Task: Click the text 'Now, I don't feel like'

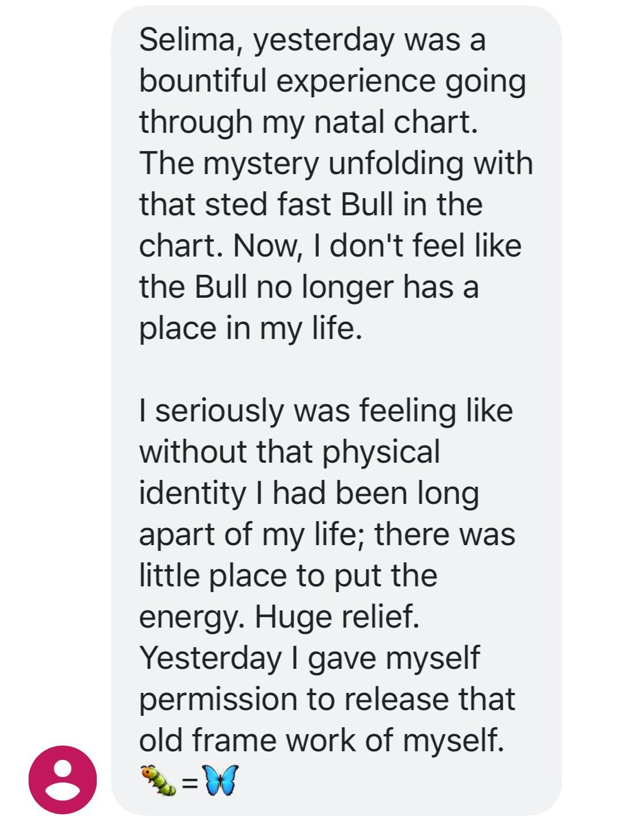Action: click(377, 246)
